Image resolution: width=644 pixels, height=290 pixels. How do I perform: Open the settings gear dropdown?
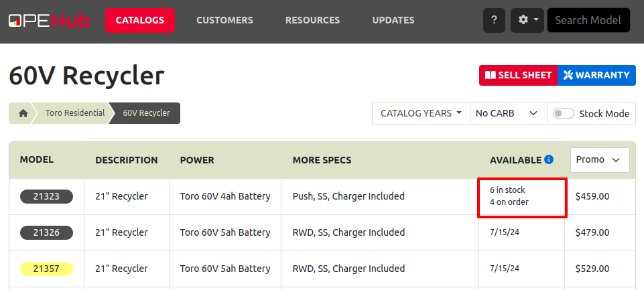[x=527, y=20]
